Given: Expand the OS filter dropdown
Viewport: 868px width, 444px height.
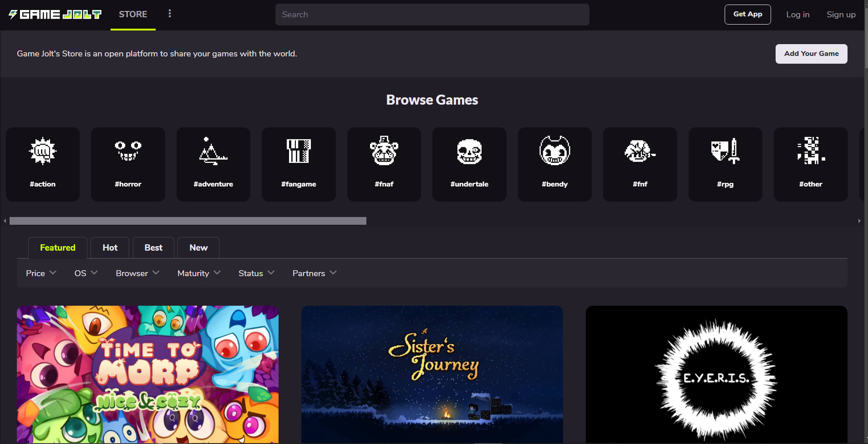Looking at the screenshot, I should click(x=86, y=273).
